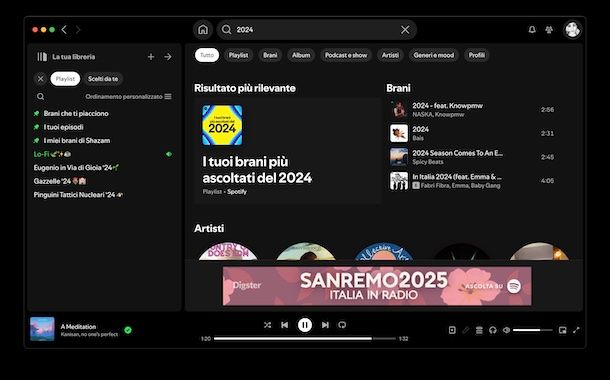Screen dimensions: 610x380
Task: Navigate forward with the right chevron
Action: [x=78, y=30]
